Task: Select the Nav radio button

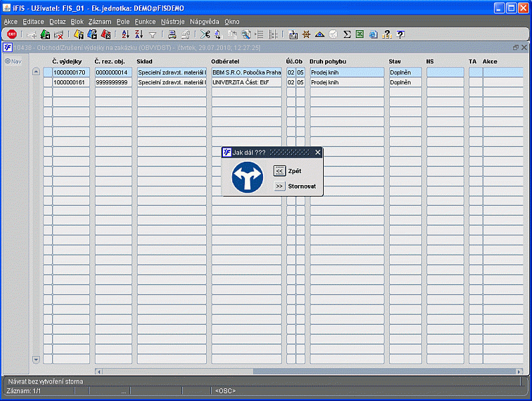Action: click(8, 61)
